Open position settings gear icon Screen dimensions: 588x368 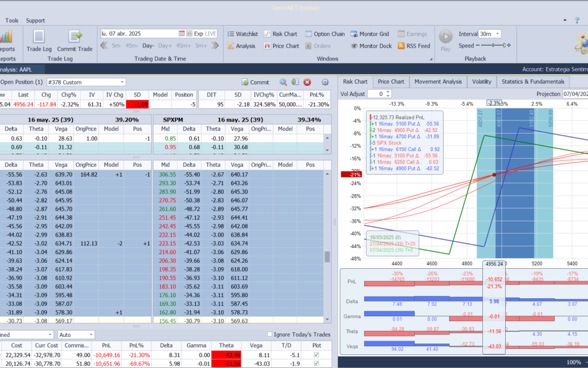pyautogui.click(x=325, y=82)
